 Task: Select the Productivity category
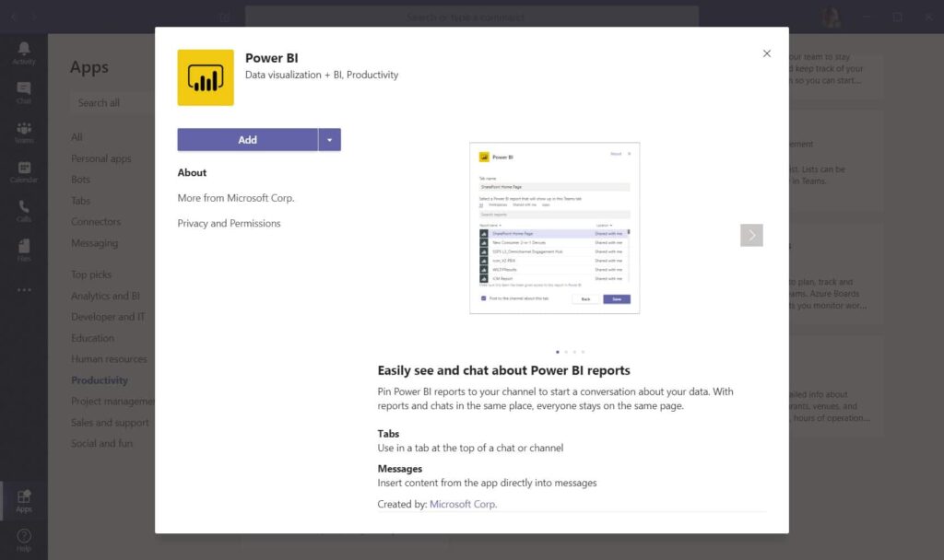(x=100, y=380)
